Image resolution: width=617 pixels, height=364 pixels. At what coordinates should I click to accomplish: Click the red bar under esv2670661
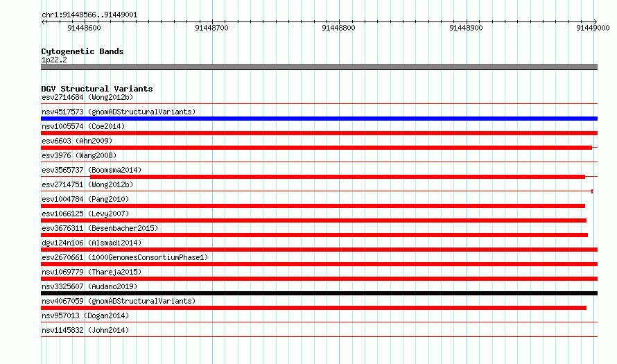tap(319, 264)
